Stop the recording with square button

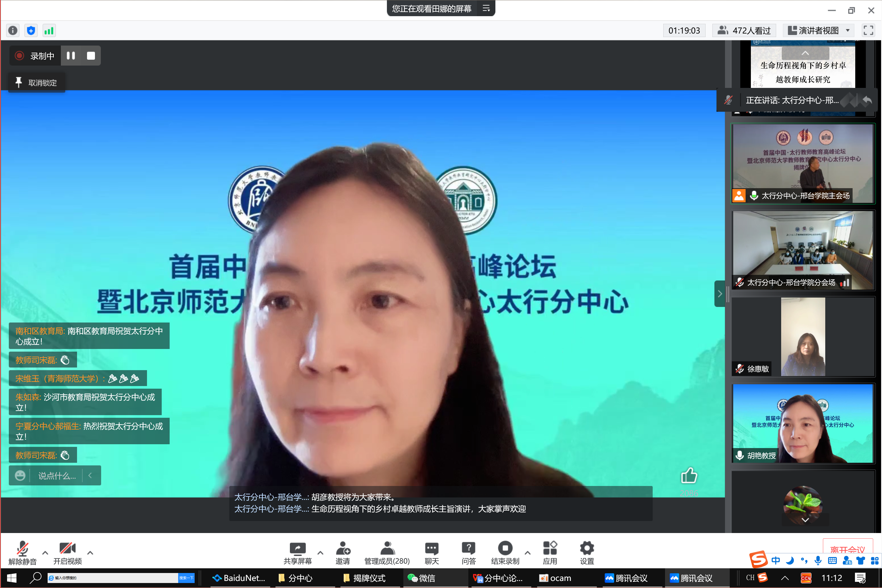tap(91, 56)
